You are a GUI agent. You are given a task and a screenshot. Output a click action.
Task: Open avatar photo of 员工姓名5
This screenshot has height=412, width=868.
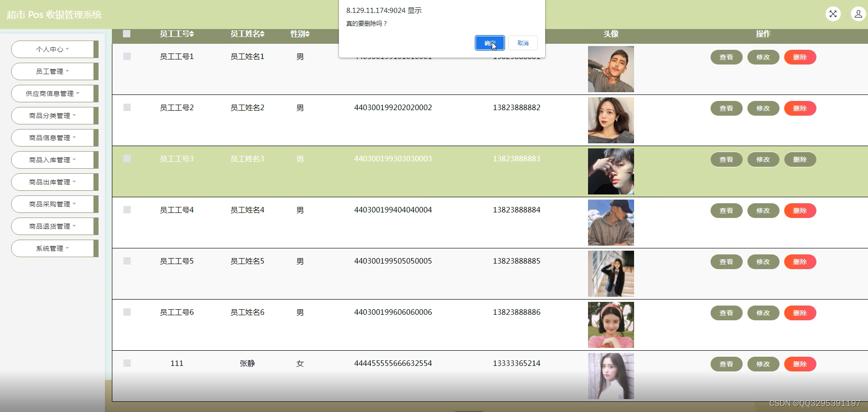(x=611, y=274)
